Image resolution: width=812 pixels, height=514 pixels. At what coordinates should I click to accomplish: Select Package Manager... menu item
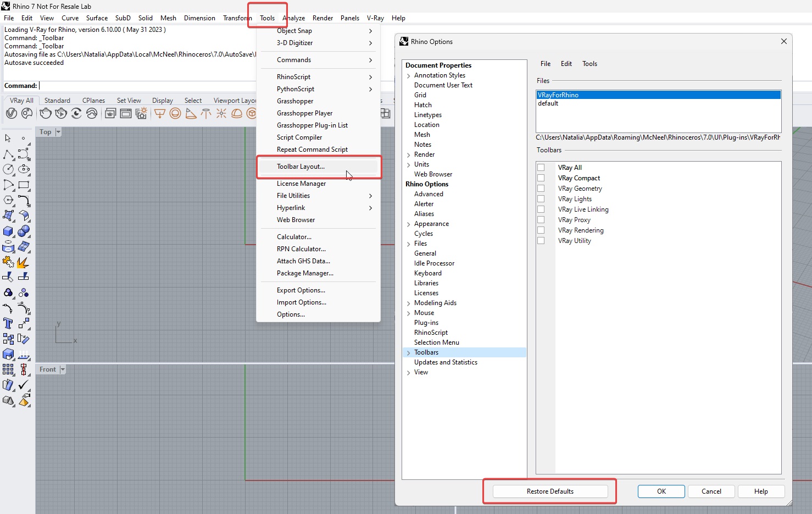319,273
